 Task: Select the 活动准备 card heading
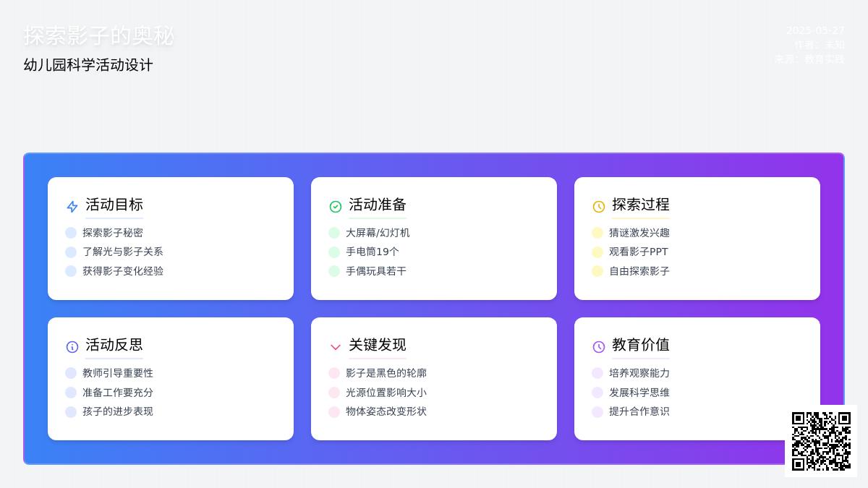[378, 205]
